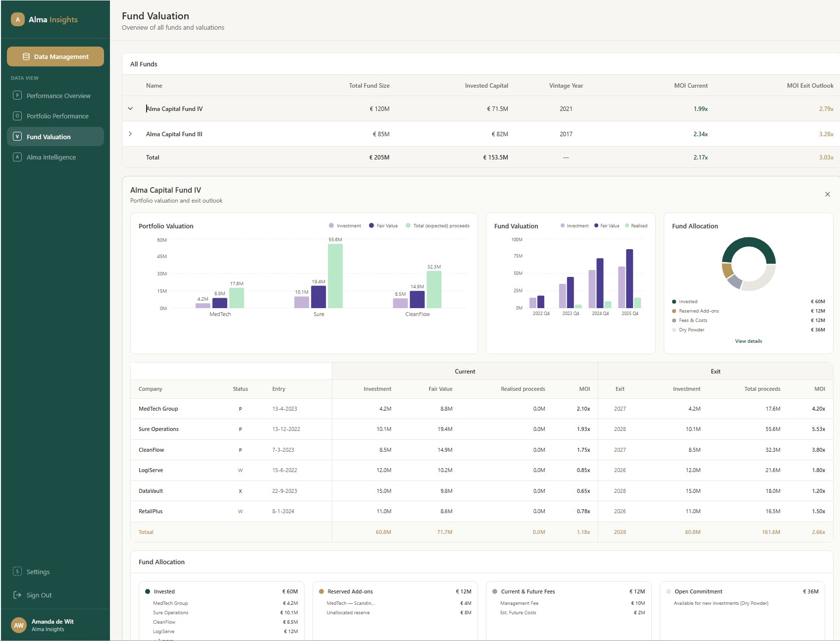The width and height of the screenshot is (840, 641).
Task: Click the Open Commitment card dot
Action: (x=669, y=591)
